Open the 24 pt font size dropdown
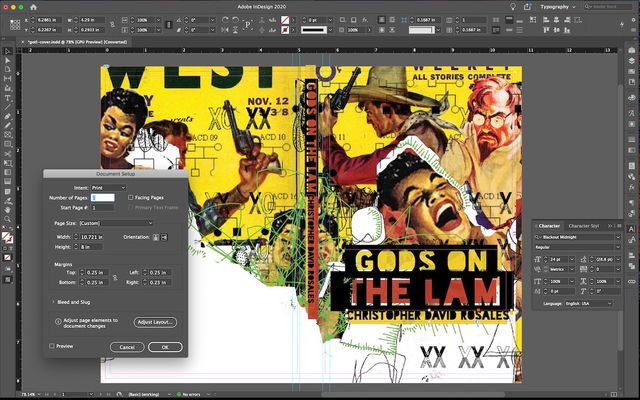This screenshot has height=400, width=640. click(x=571, y=259)
